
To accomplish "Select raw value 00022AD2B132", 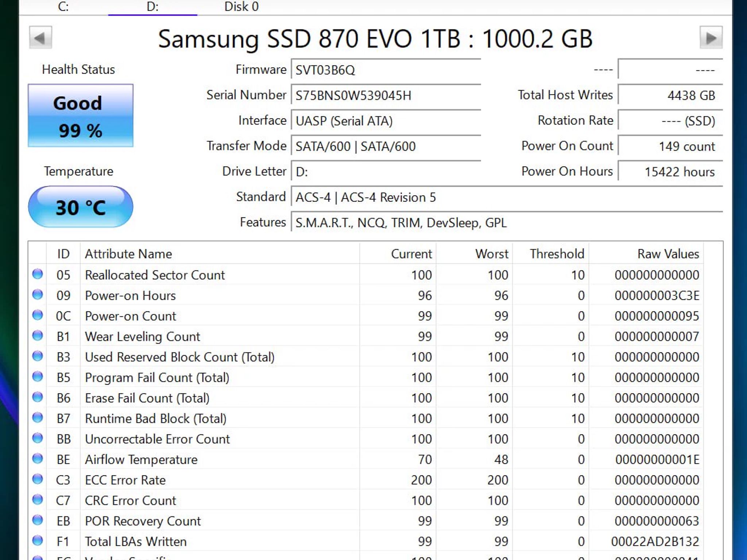I will [655, 542].
